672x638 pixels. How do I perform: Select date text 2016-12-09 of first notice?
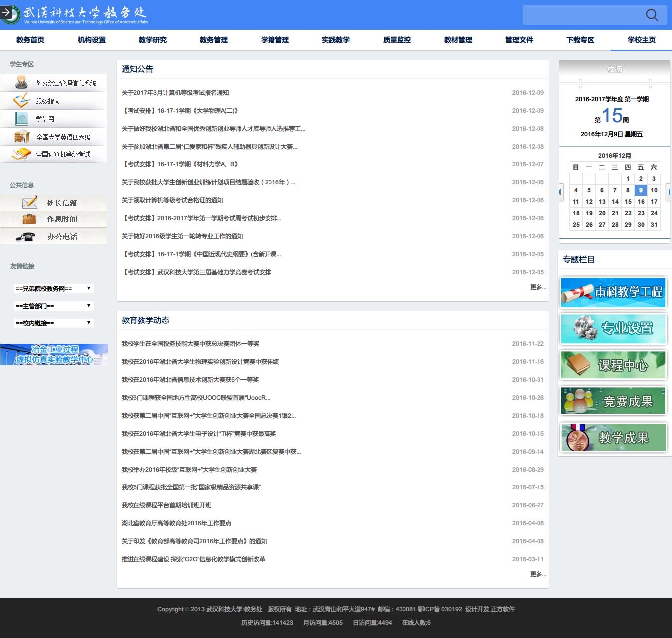tap(528, 93)
